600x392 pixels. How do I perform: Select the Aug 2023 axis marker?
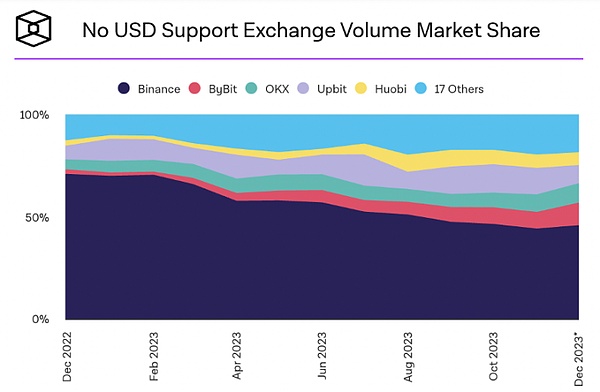[x=408, y=357]
